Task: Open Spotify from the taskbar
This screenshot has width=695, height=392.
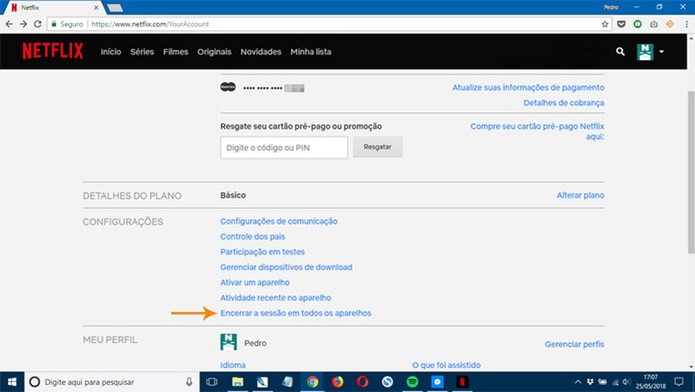Action: tap(412, 382)
